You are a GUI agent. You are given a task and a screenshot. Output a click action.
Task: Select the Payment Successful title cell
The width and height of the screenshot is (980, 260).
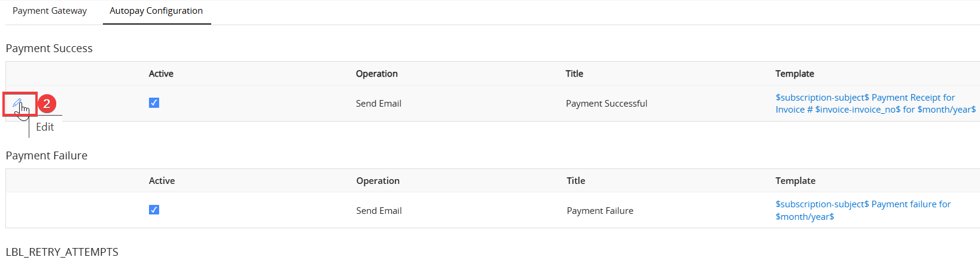607,104
